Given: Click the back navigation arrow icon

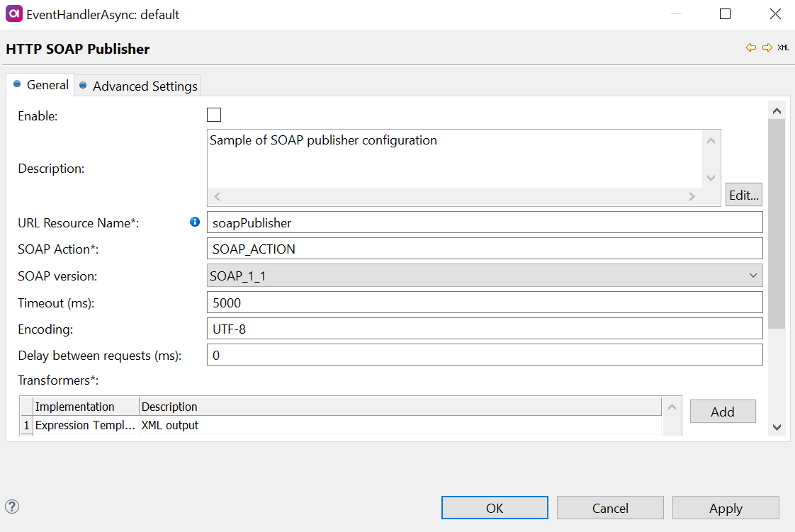Looking at the screenshot, I should coord(751,48).
